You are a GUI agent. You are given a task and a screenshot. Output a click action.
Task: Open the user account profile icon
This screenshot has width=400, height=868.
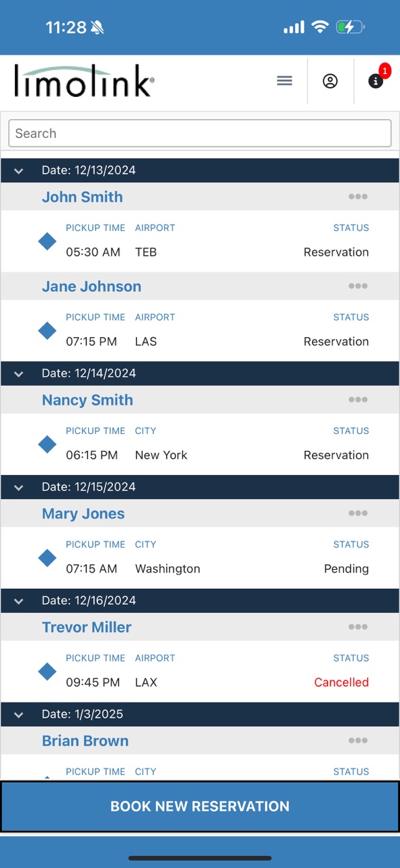(x=330, y=81)
